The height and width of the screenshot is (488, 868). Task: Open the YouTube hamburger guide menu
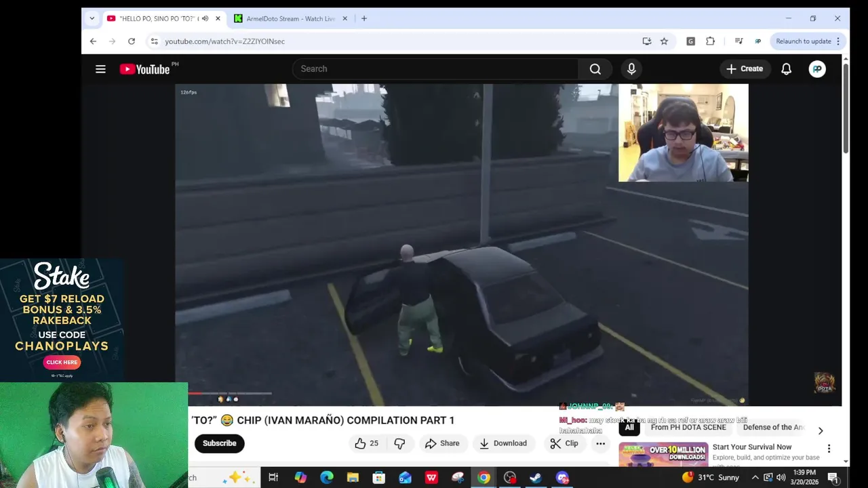(100, 69)
